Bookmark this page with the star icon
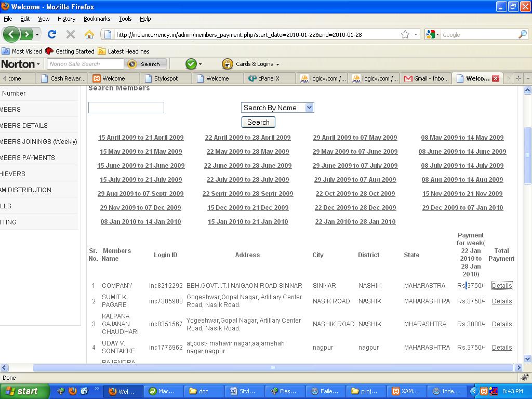Image resolution: width=532 pixels, height=399 pixels. coord(405,35)
